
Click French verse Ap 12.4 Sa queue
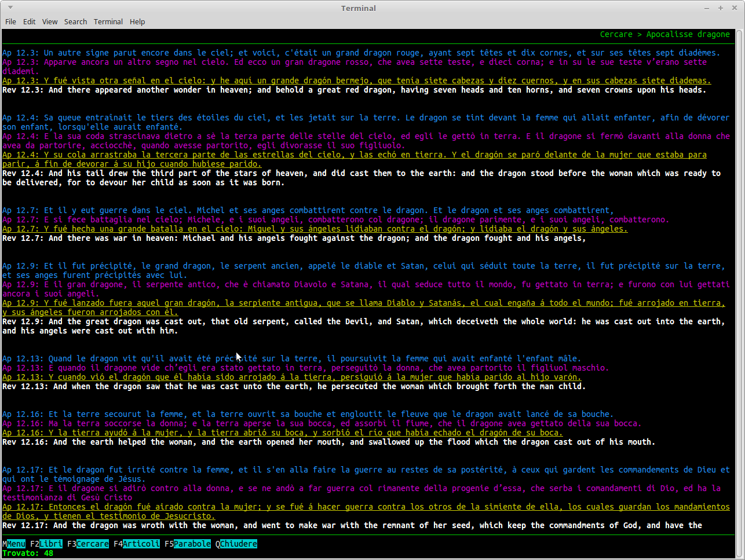point(366,122)
